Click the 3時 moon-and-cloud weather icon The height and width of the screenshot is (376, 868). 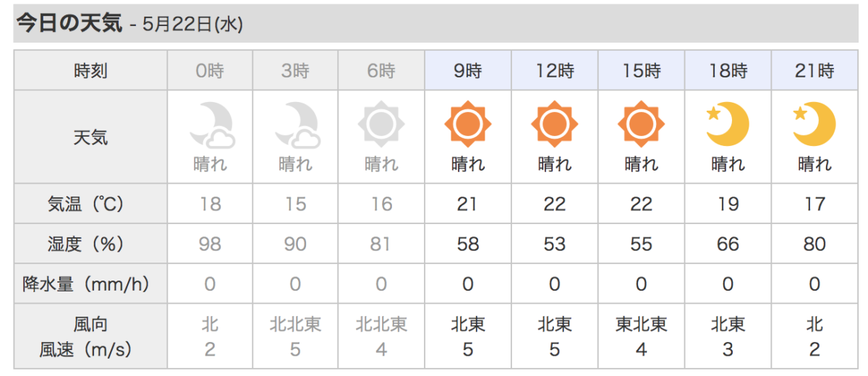click(x=296, y=125)
